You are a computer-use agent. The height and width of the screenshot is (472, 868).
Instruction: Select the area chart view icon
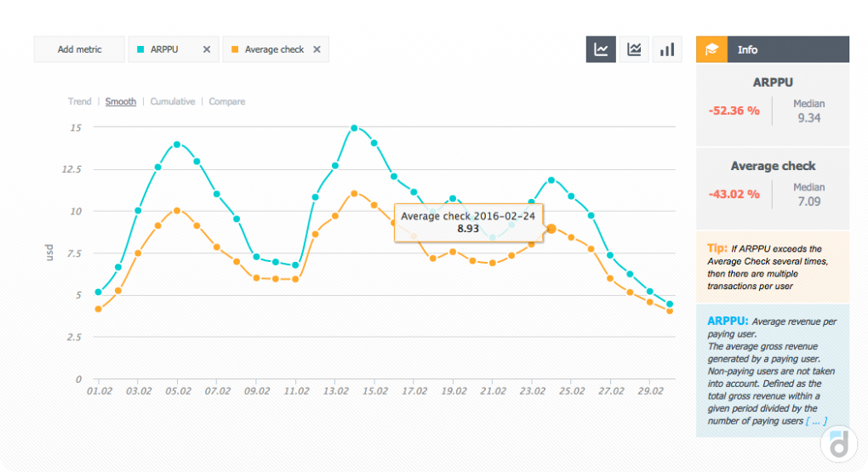click(634, 49)
